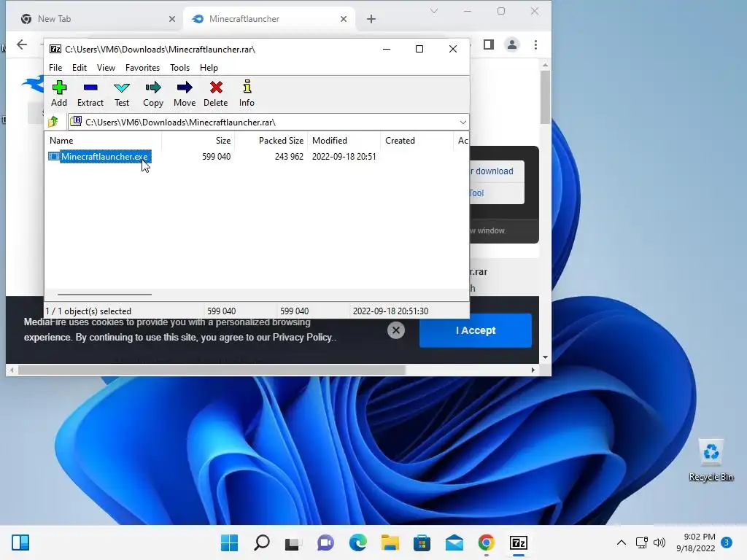Click the 243 962 packed size cell

point(289,157)
